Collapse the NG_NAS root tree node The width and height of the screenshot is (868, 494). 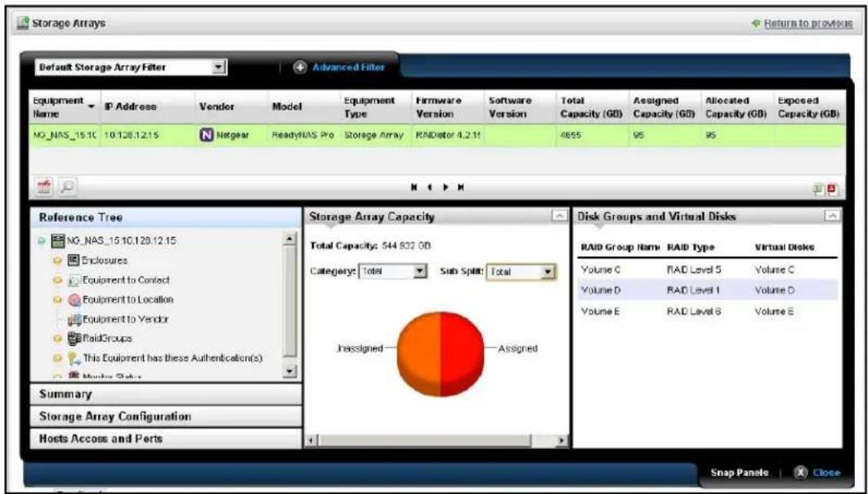click(43, 241)
